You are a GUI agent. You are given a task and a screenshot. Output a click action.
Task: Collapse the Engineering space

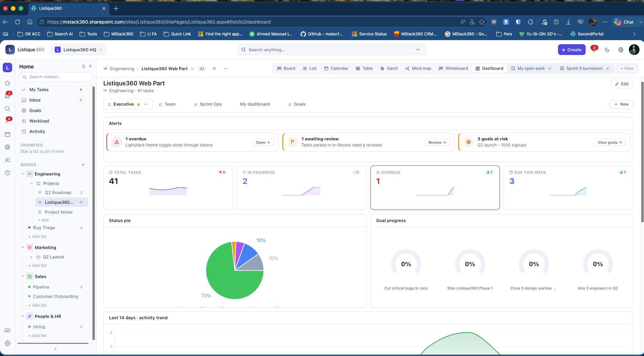[23, 174]
